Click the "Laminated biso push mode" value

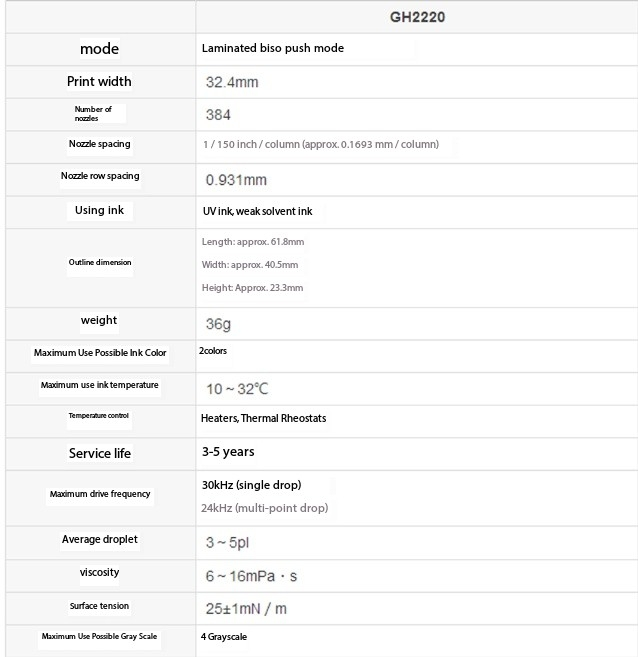[273, 48]
